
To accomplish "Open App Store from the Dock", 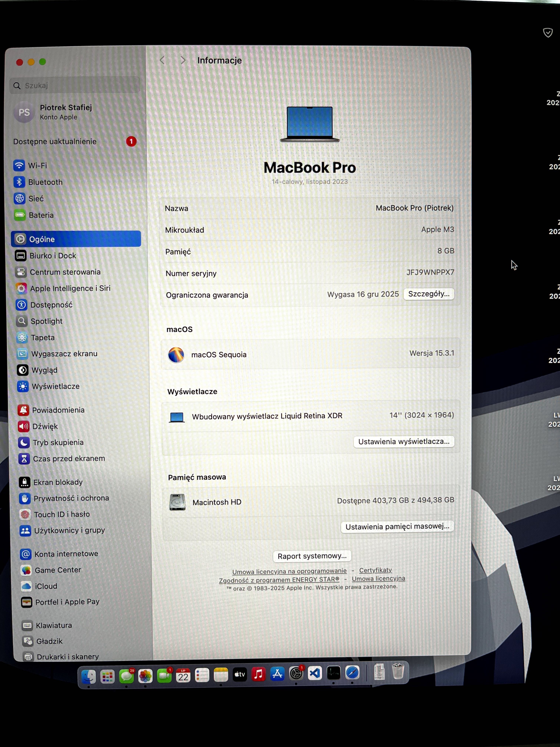I will pos(277,674).
